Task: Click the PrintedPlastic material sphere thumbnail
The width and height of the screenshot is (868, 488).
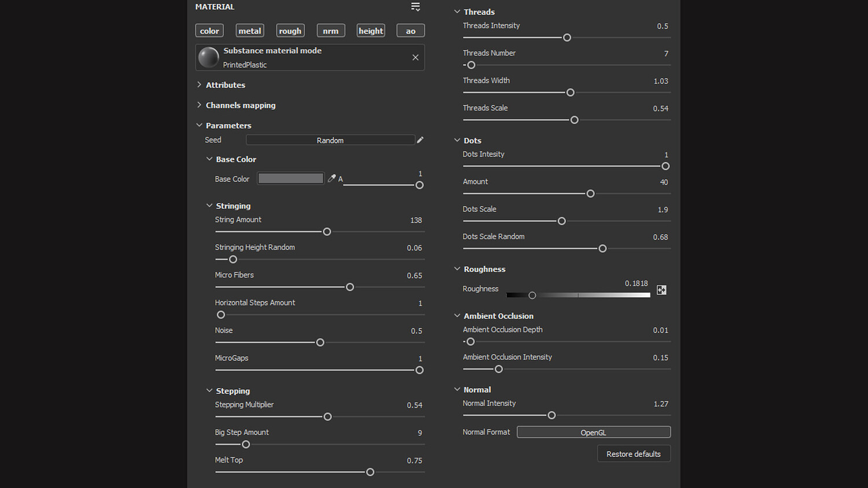Action: pyautogui.click(x=208, y=57)
